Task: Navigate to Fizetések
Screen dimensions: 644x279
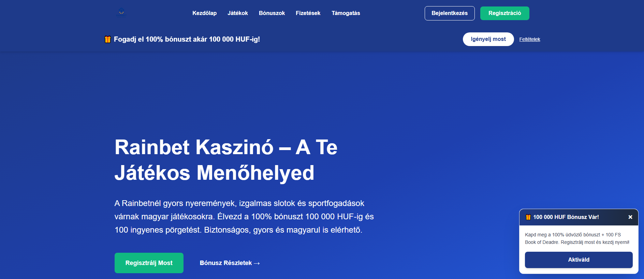Action: [x=308, y=13]
